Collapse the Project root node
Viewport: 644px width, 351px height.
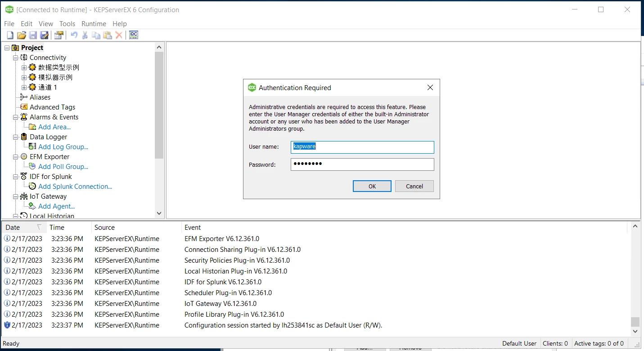click(7, 48)
